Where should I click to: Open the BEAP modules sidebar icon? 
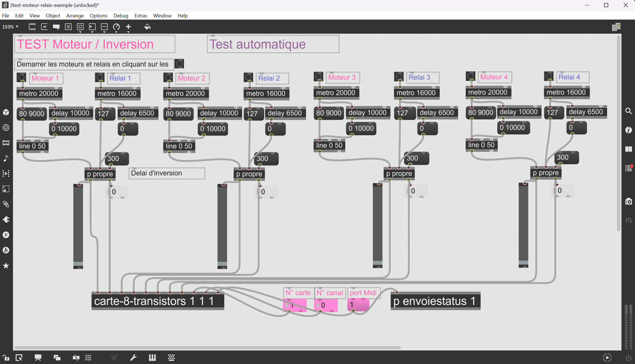(6, 250)
